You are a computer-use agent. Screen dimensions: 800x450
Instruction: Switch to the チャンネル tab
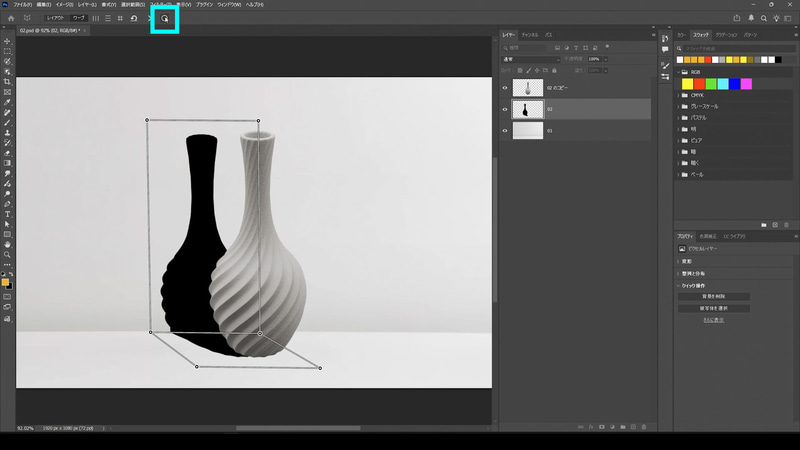[530, 35]
